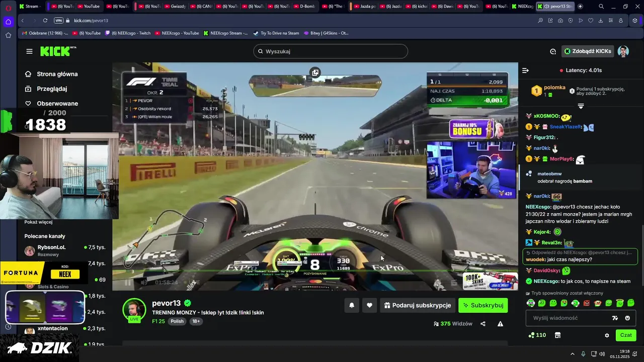The width and height of the screenshot is (644, 362).
Task: Switch to the Stream browser tab
Action: (29, 7)
